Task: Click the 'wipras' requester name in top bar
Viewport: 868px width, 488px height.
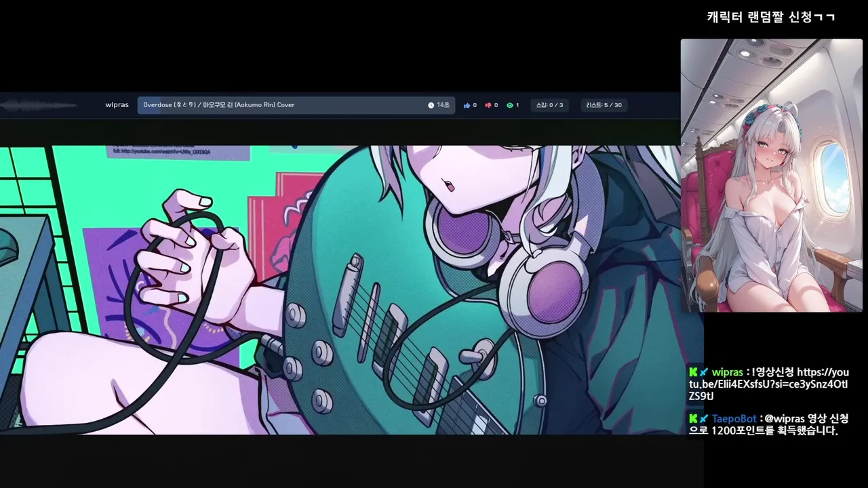Action: (117, 105)
